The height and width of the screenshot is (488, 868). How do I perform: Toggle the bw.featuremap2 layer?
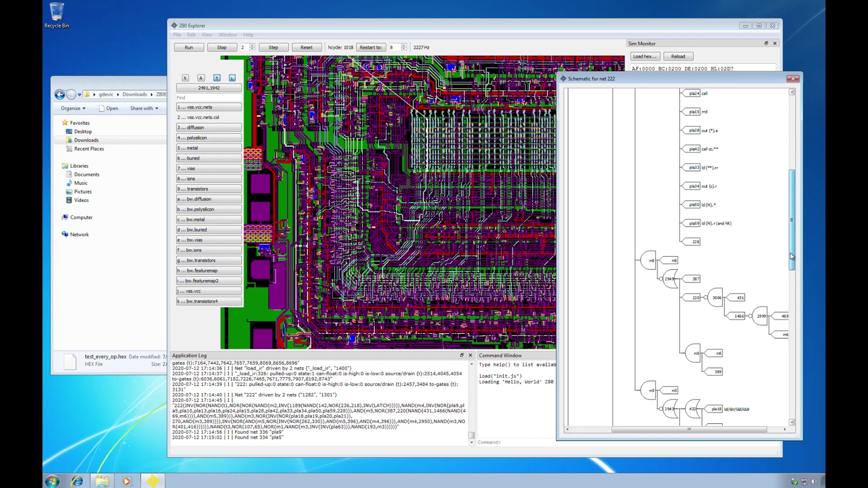tap(209, 281)
